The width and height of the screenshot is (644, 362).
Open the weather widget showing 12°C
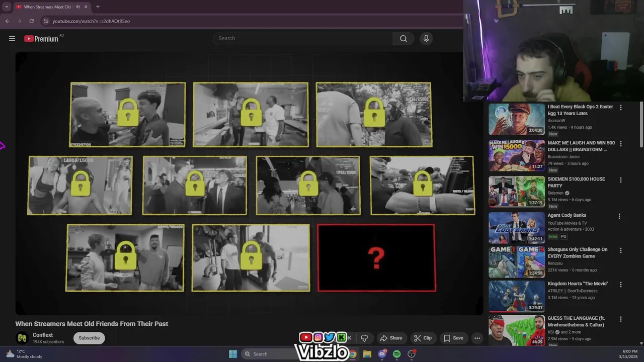[24, 354]
